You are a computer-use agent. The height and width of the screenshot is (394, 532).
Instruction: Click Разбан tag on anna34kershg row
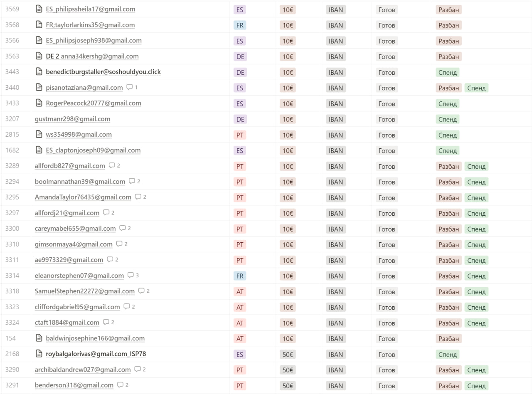449,57
